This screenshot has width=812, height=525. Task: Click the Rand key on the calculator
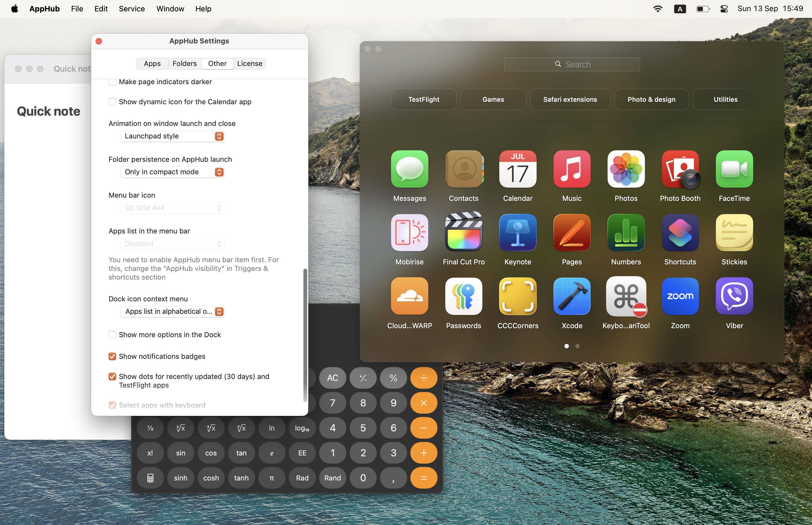[332, 478]
